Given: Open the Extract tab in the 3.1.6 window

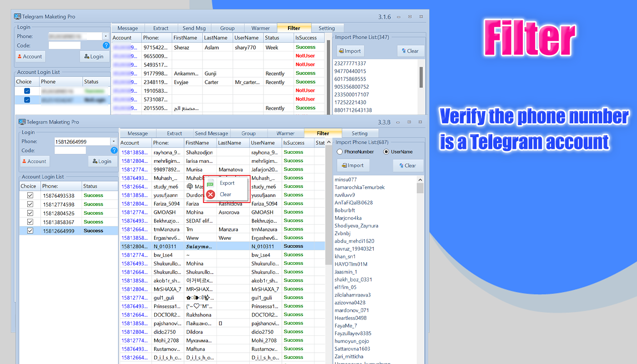Looking at the screenshot, I should coord(161,28).
